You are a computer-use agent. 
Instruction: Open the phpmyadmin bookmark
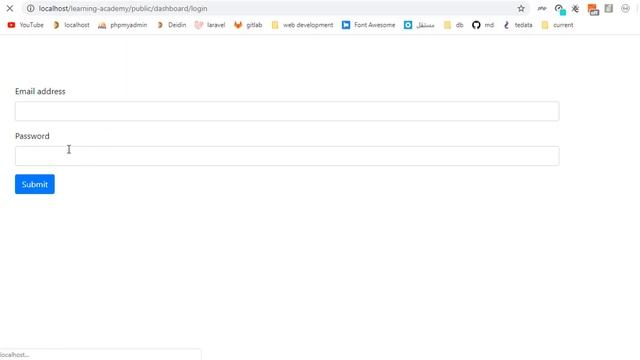click(x=122, y=25)
